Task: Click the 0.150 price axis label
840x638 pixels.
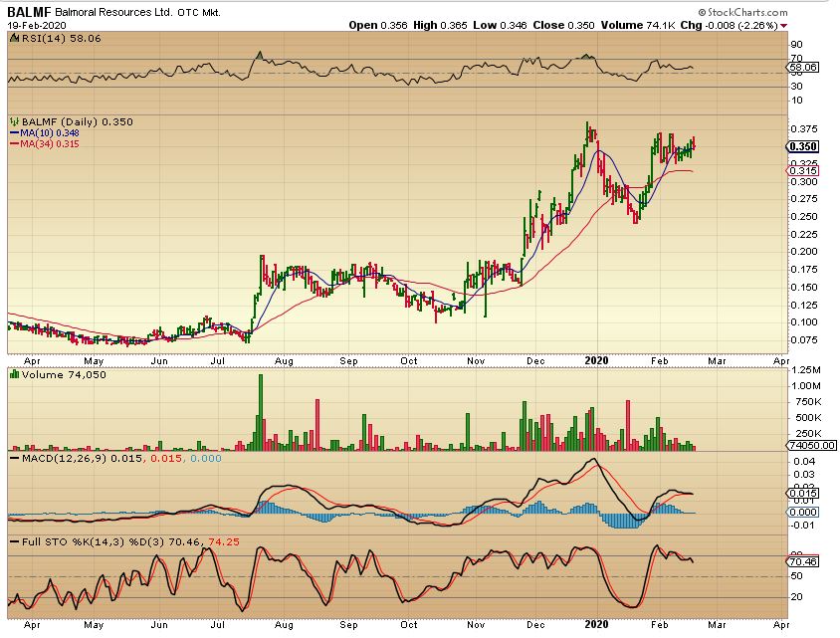Action: (x=804, y=287)
